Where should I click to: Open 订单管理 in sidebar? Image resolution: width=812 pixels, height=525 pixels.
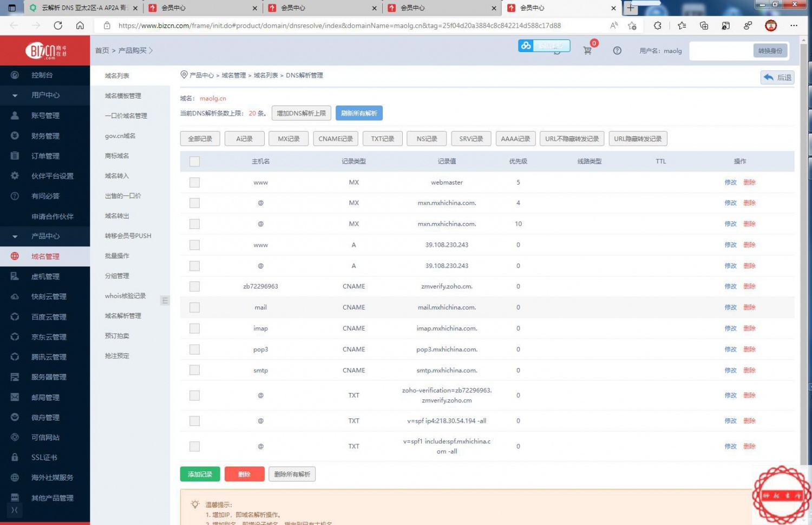45,156
